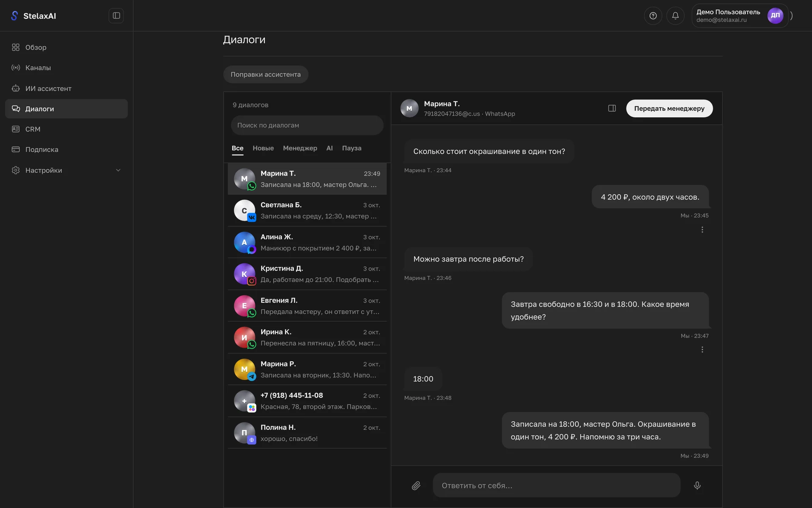Open the CRM section

(x=66, y=129)
